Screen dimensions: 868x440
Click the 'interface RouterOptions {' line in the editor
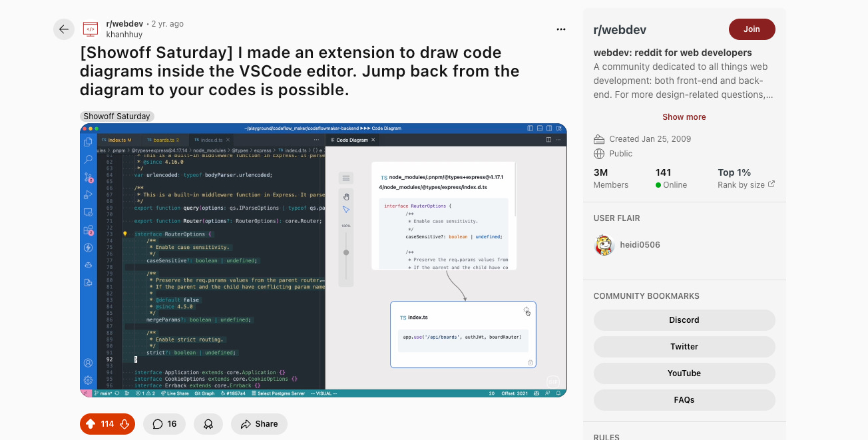tap(173, 234)
